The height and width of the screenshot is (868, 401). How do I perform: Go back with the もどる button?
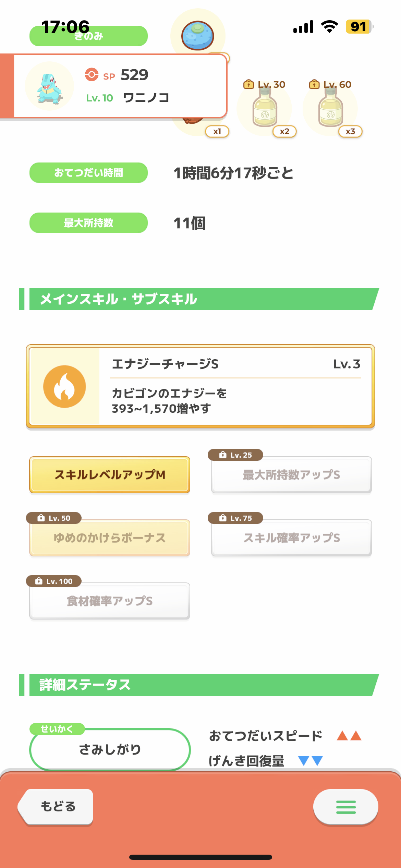pos(56,807)
